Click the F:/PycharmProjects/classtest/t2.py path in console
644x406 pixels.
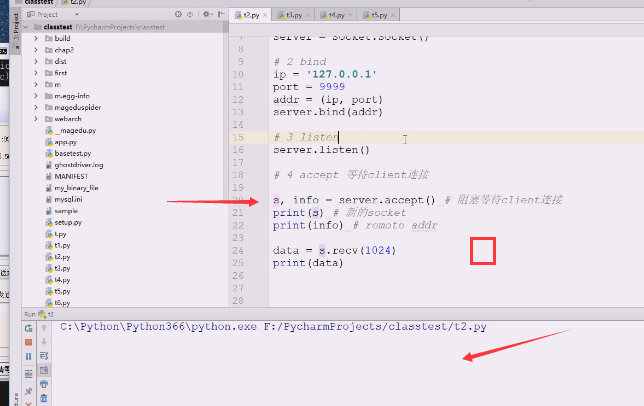pos(375,327)
